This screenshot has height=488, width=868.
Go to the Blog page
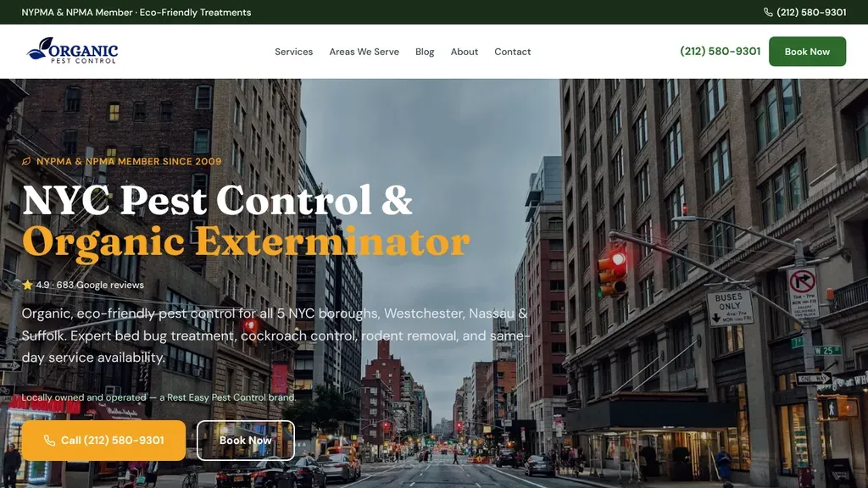pos(425,52)
